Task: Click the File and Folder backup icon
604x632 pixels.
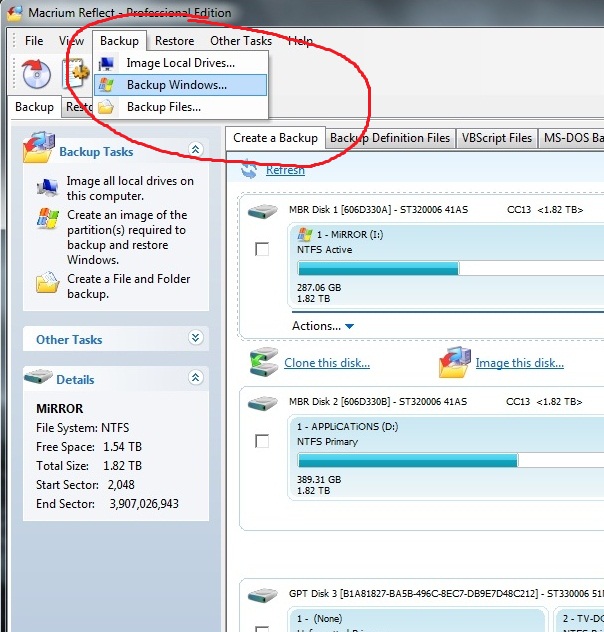Action: [46, 284]
